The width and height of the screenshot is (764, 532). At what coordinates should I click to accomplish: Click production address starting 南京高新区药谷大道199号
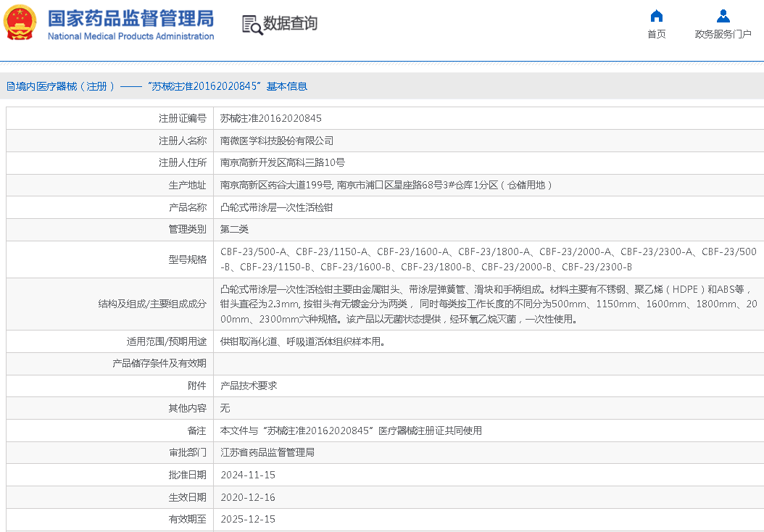[x=386, y=185]
